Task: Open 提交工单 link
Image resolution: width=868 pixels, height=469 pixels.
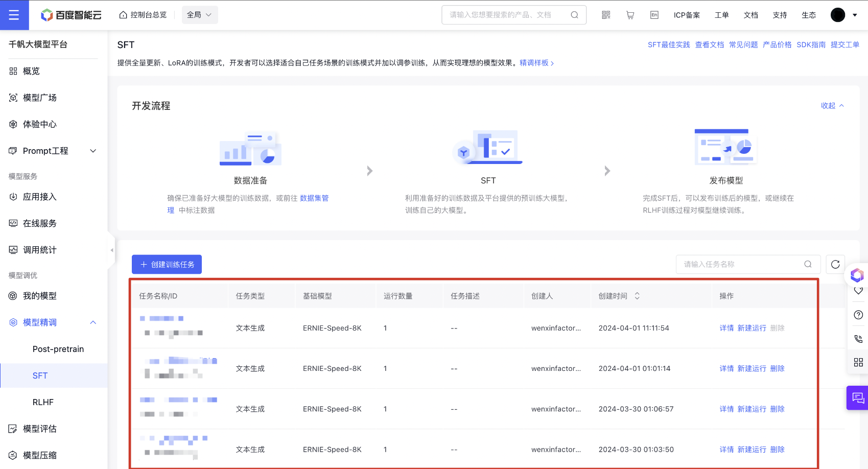Action: pyautogui.click(x=845, y=45)
